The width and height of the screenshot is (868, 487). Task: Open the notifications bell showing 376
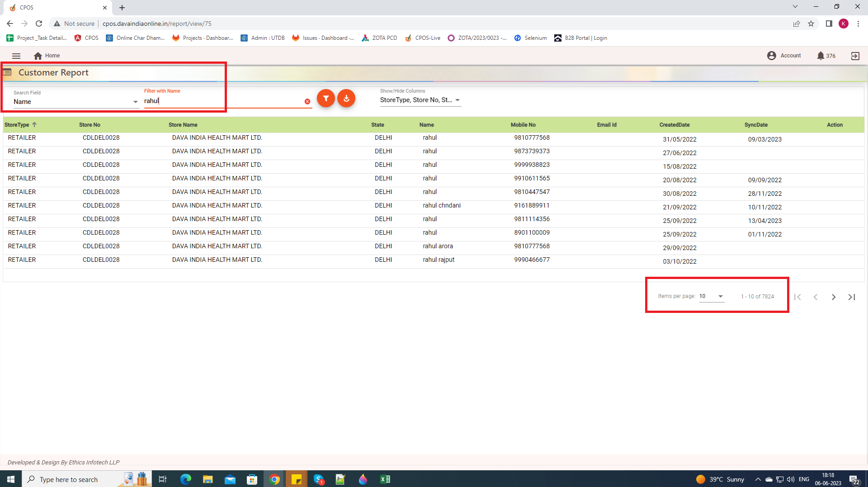click(x=821, y=56)
